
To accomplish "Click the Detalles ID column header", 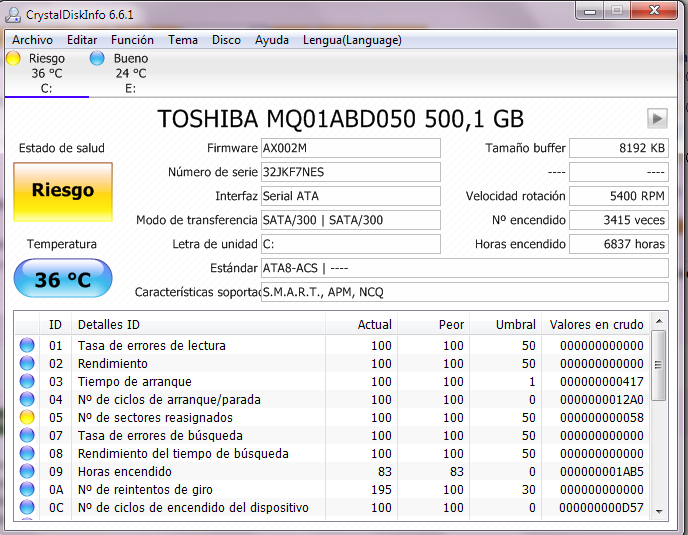I will point(198,324).
